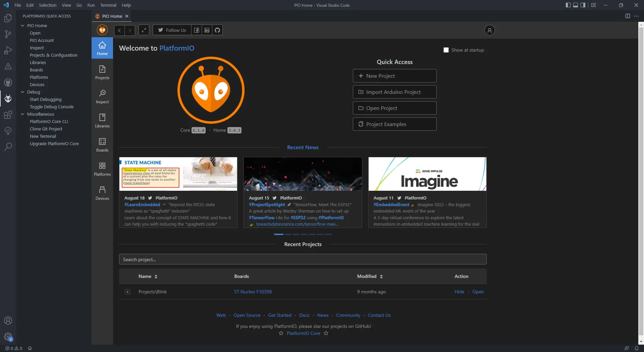Open Source Control view in activity bar
The image size is (644, 352).
pyautogui.click(x=8, y=34)
